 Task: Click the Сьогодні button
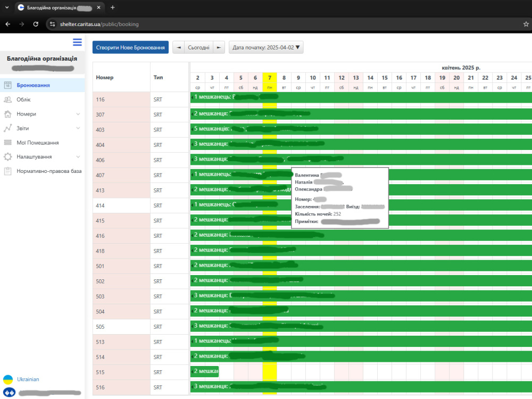(198, 47)
